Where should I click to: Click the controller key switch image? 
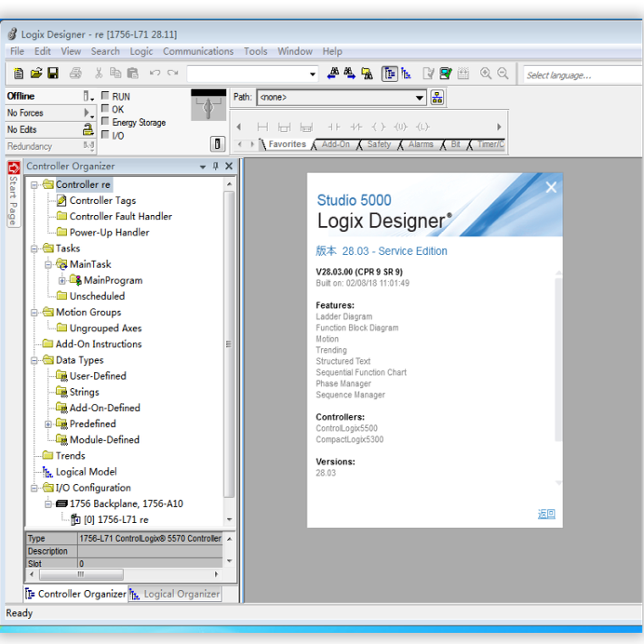pyautogui.click(x=208, y=105)
